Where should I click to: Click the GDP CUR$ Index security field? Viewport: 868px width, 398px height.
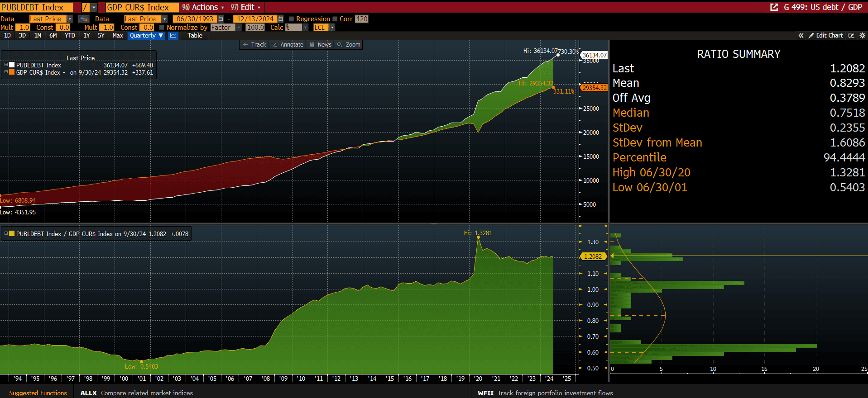[x=142, y=7]
